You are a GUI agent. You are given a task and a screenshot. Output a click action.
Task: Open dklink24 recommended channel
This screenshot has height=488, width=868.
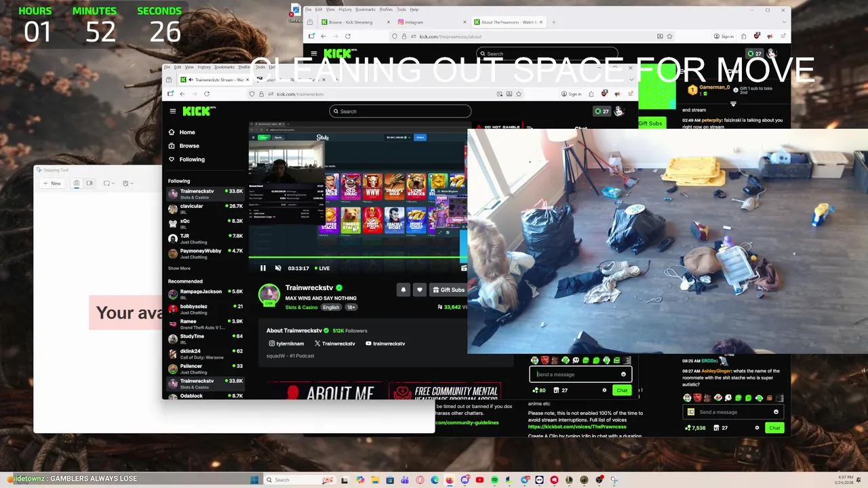point(205,354)
